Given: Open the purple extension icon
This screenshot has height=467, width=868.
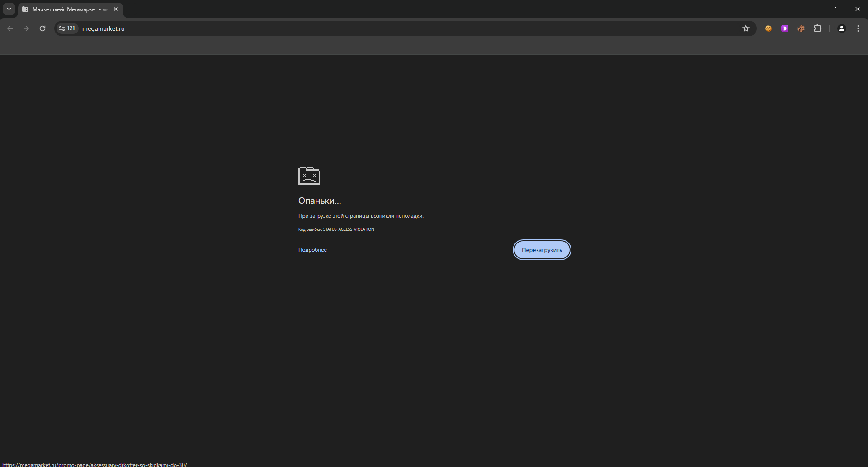Looking at the screenshot, I should [785, 28].
